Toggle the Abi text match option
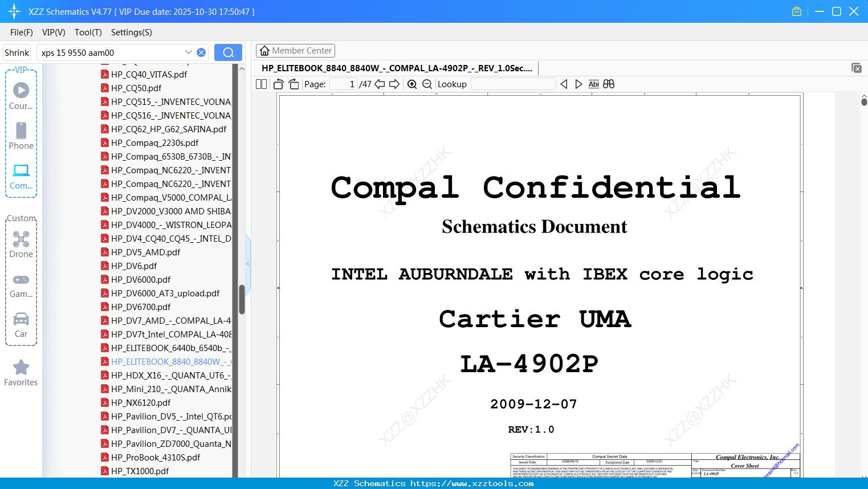 [x=593, y=84]
